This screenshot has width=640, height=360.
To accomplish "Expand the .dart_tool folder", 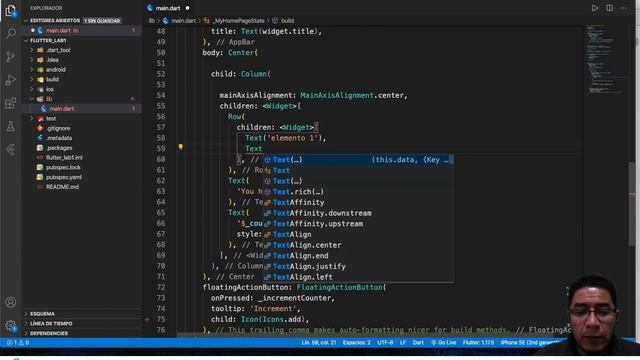I will (x=58, y=50).
